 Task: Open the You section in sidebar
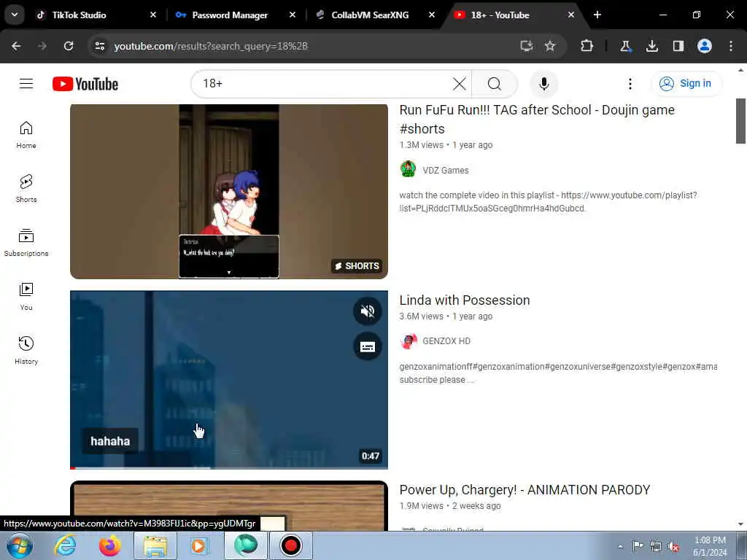click(26, 297)
